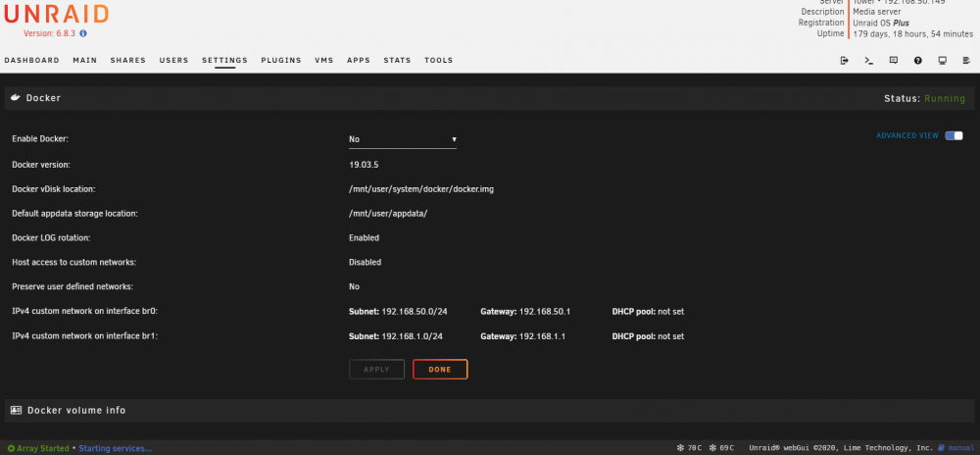The width and height of the screenshot is (980, 455).
Task: Click Host access Disabled value
Action: [365, 263]
